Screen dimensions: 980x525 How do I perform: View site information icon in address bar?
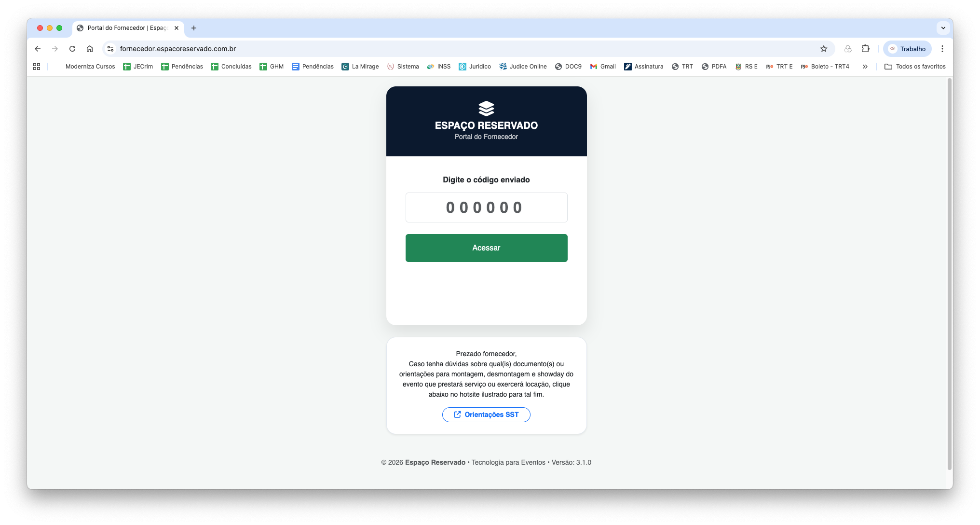coord(110,49)
